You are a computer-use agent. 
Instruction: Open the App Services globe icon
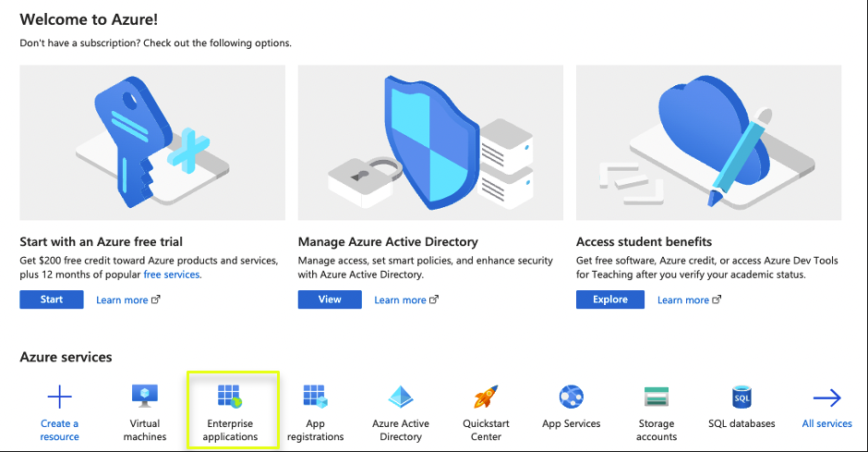coord(572,397)
